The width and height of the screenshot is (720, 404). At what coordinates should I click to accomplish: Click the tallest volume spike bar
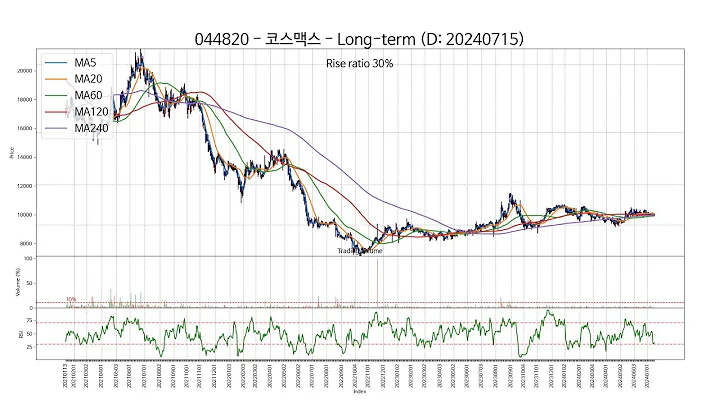(377, 283)
